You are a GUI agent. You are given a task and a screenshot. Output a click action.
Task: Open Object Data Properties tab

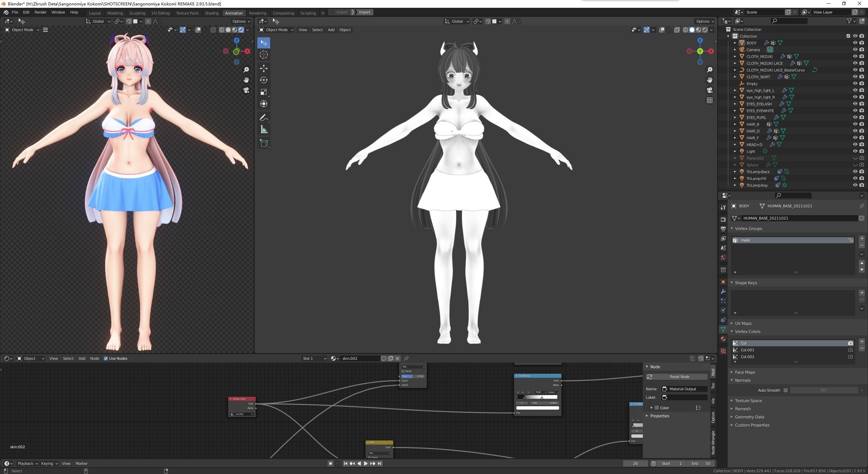[723, 329]
